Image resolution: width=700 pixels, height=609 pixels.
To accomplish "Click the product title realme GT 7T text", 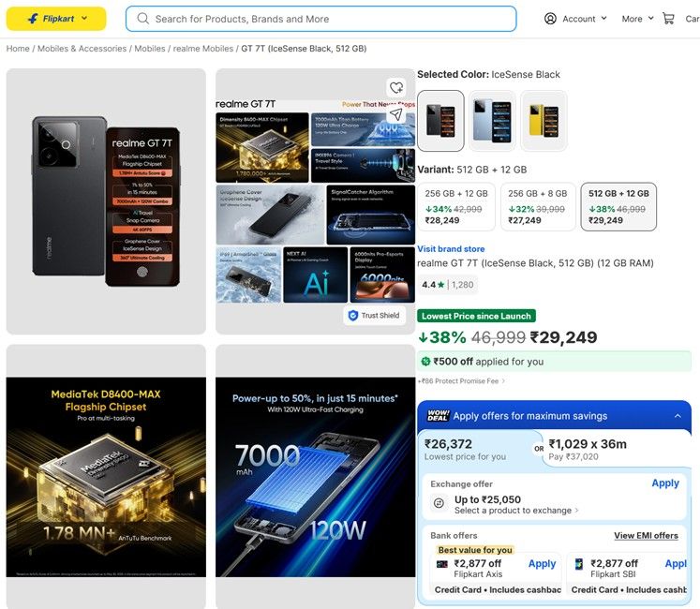I will click(535, 263).
